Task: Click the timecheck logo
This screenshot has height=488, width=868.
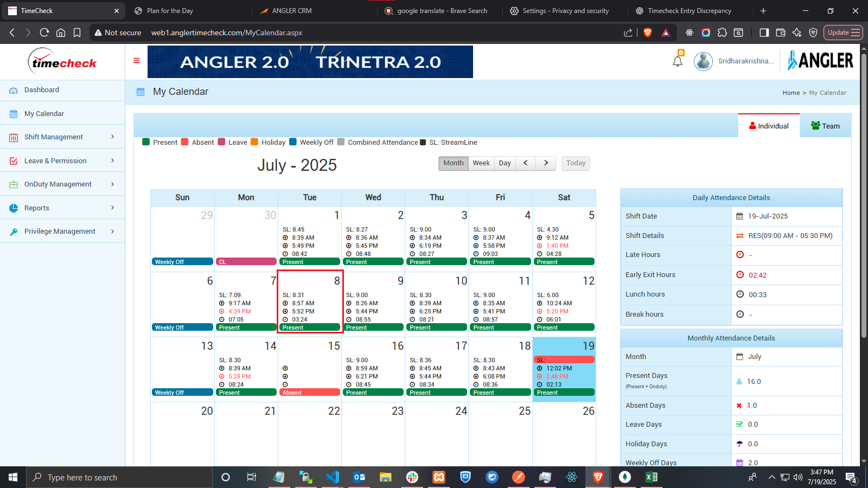Action: pos(62,62)
